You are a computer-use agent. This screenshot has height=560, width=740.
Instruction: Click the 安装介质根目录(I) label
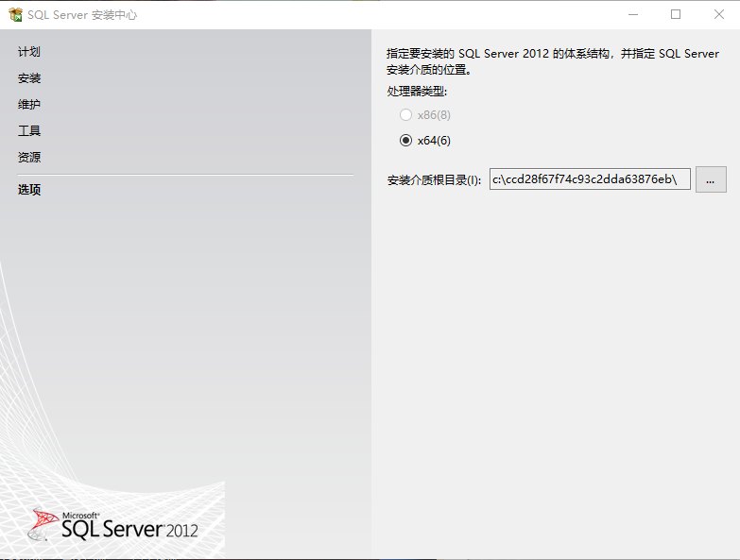(x=434, y=180)
